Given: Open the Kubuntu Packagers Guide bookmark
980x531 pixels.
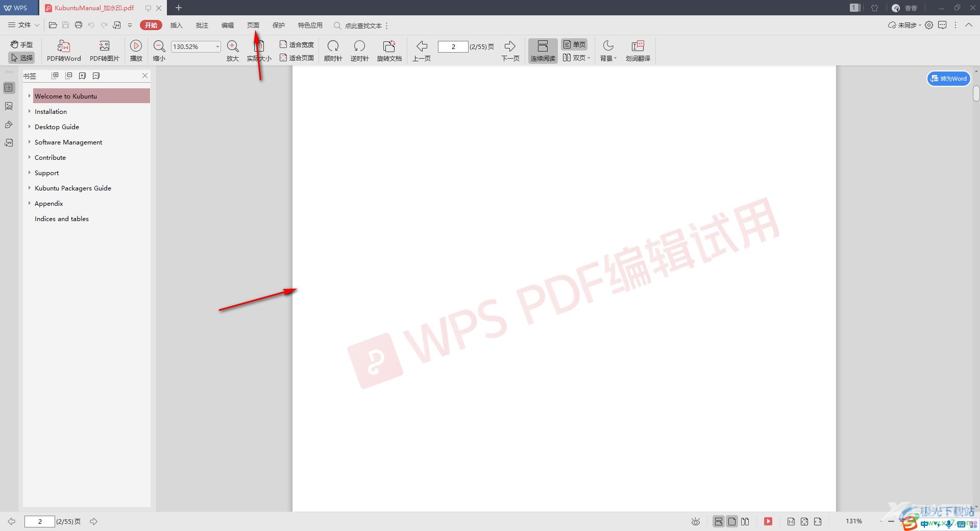Looking at the screenshot, I should [x=73, y=188].
